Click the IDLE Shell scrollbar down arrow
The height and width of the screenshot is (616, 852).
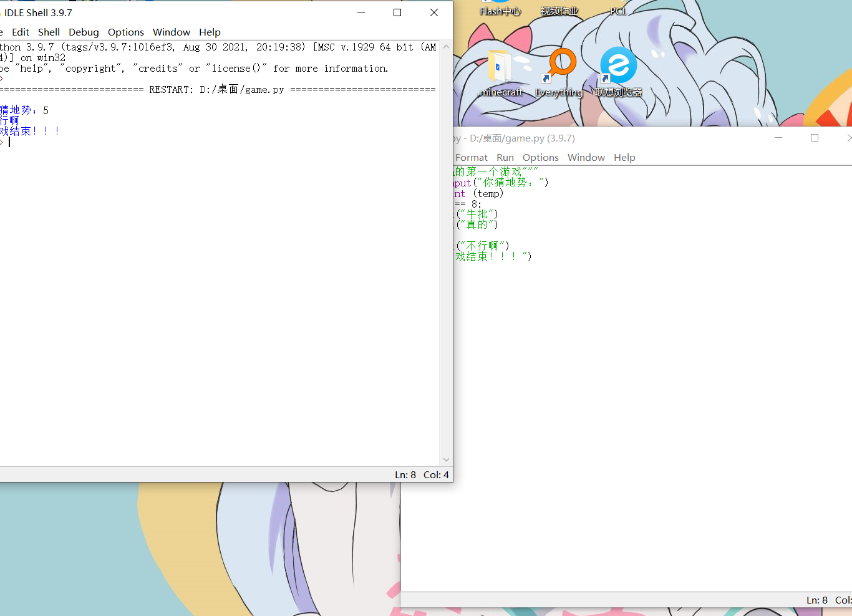point(446,460)
